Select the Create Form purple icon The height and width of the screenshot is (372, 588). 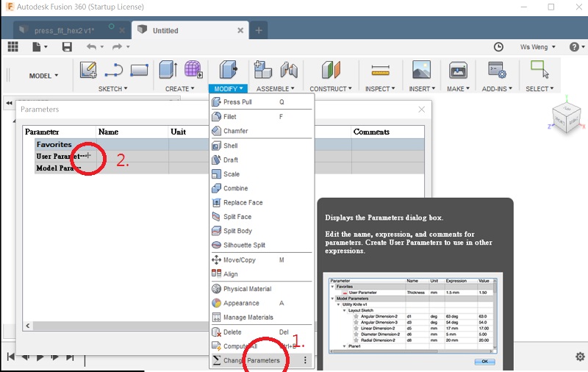(193, 70)
